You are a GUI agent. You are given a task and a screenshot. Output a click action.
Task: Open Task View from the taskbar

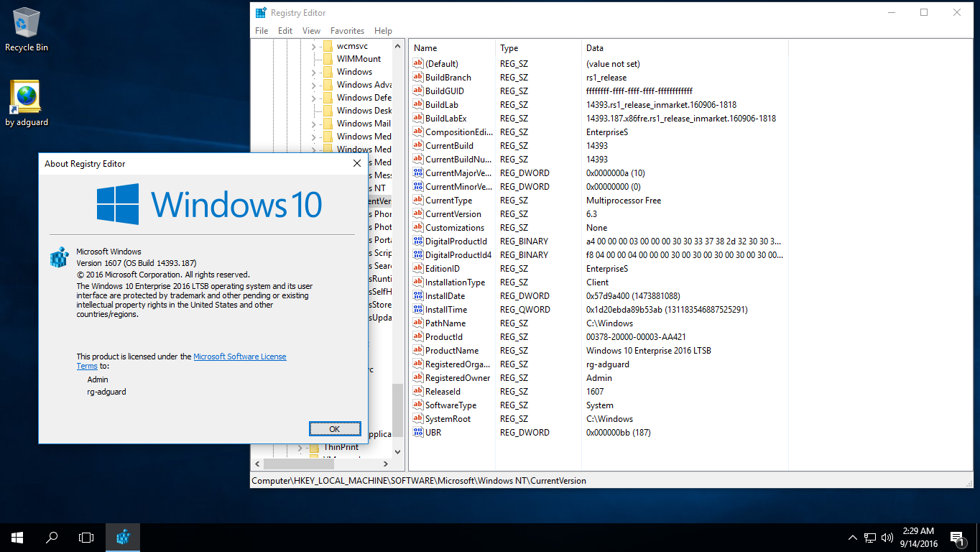tap(86, 537)
